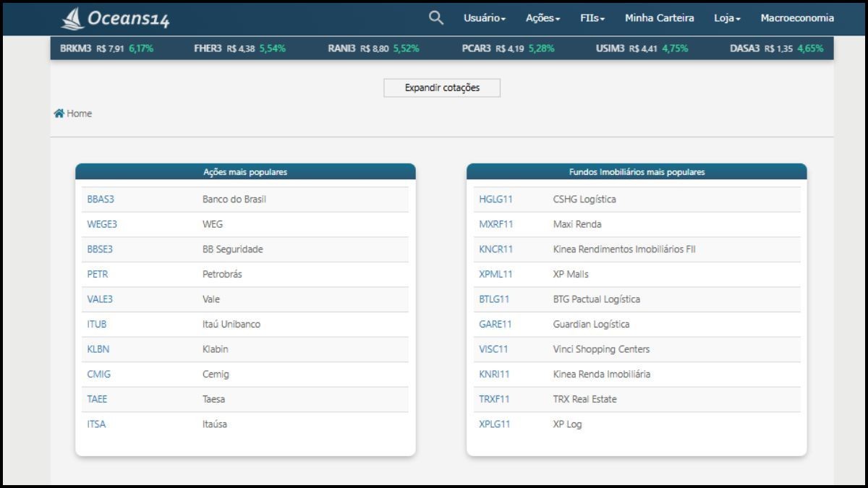Click BRKM3 quote in ticker bar
This screenshot has height=488, width=868.
pos(75,48)
